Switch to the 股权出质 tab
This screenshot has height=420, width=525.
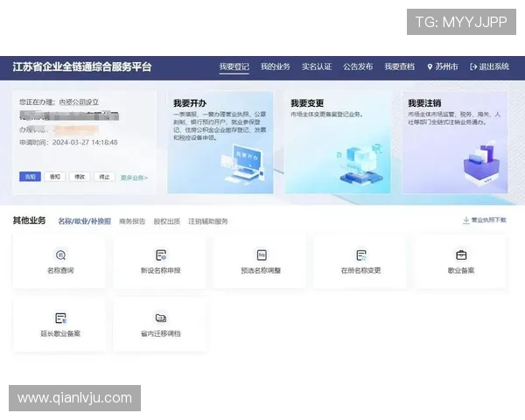[x=167, y=221]
